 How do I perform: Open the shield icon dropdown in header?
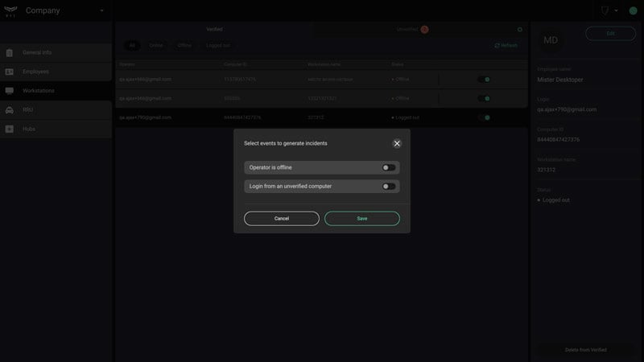pos(609,10)
